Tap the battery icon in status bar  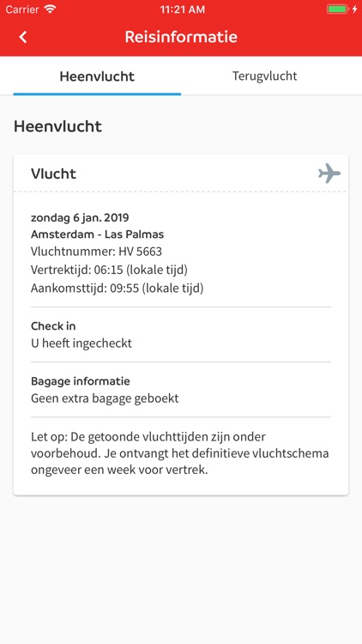coord(337,9)
